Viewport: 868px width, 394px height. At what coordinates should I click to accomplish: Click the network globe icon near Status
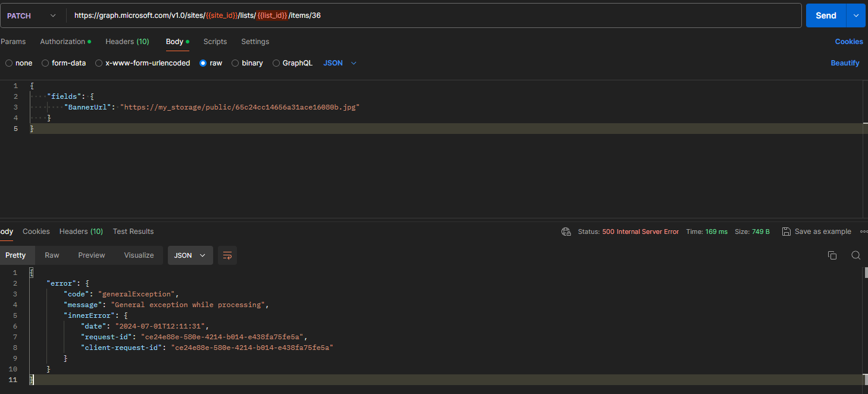pos(566,232)
